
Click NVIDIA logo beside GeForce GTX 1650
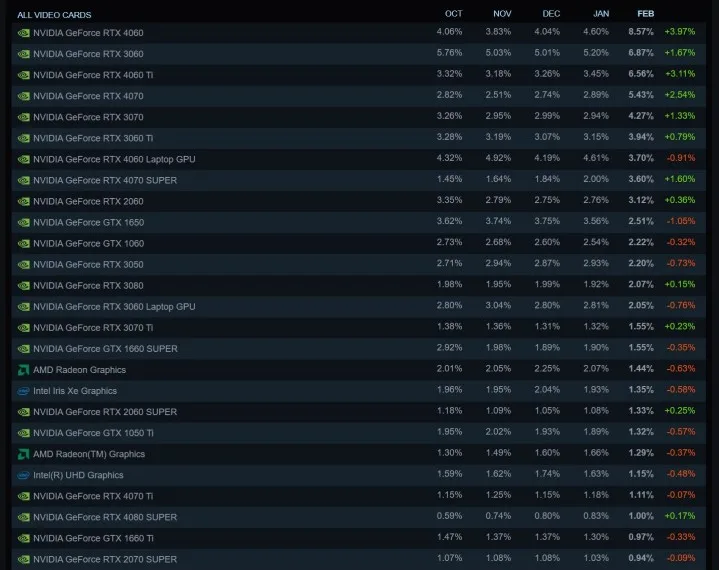(23, 222)
